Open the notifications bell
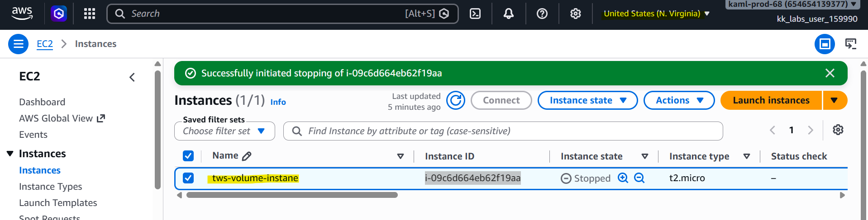The image size is (868, 220). click(x=509, y=14)
